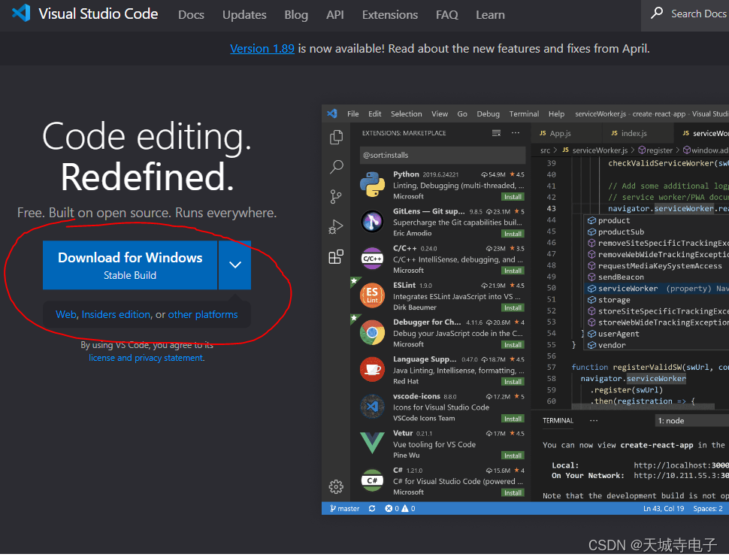Image resolution: width=729 pixels, height=560 pixels.
Task: Open the Manage gear icon
Action: click(336, 487)
